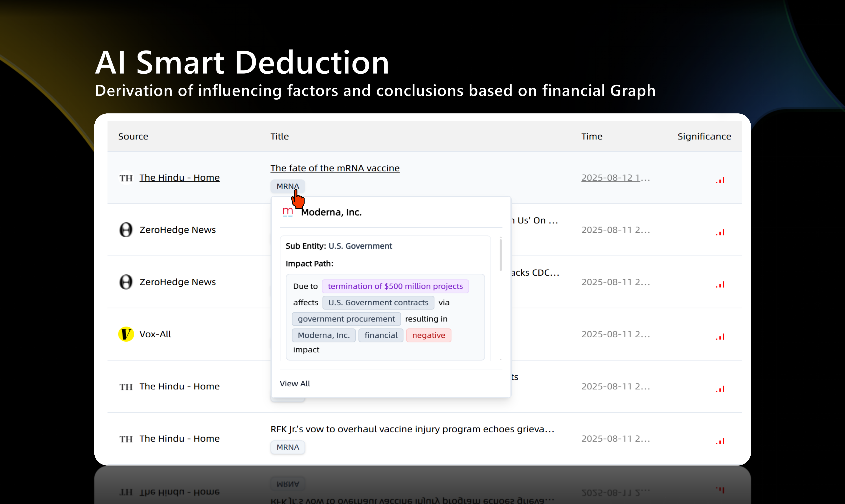Click MRNA ticker tag under first article

288,186
